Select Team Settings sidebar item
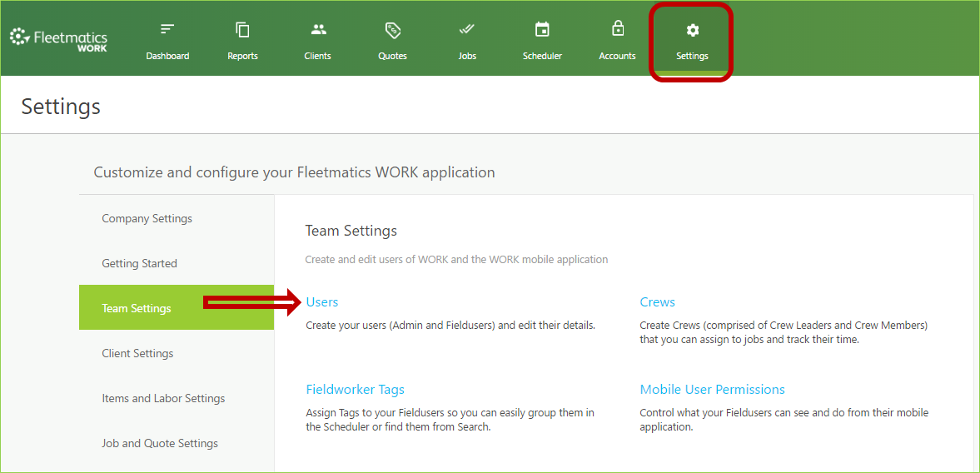The image size is (980, 473). (x=177, y=307)
